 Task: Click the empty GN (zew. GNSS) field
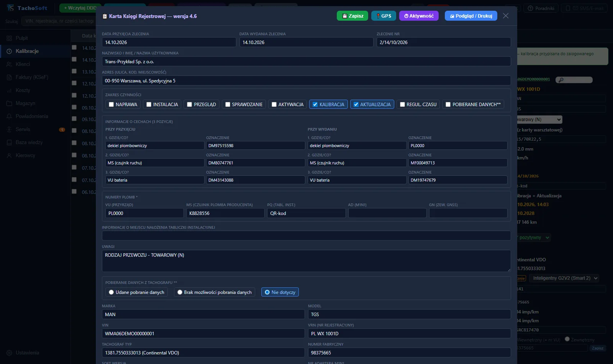point(468,213)
